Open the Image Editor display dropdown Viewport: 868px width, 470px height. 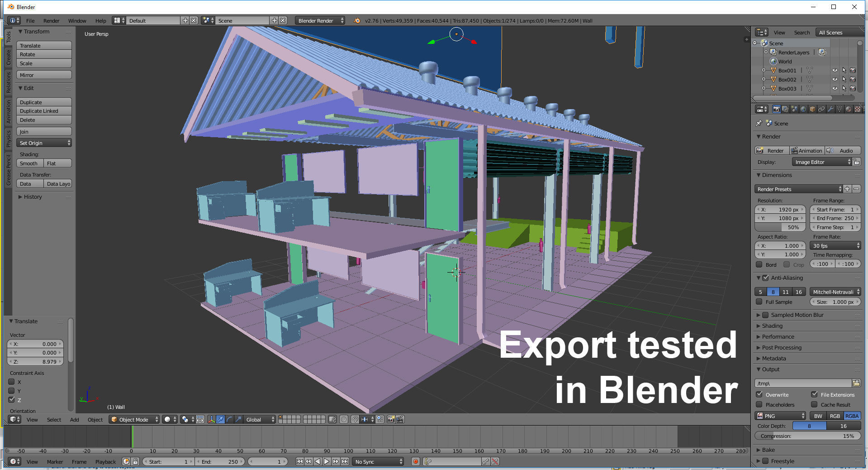(822, 162)
